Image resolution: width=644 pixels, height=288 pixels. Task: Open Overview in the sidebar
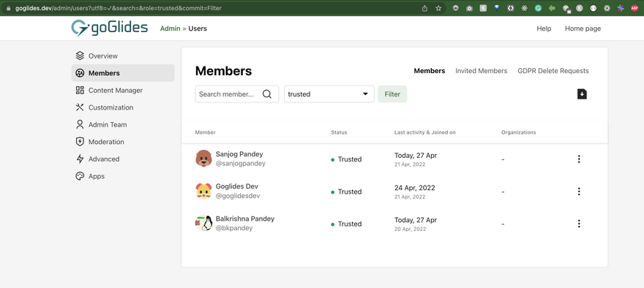(x=123, y=56)
